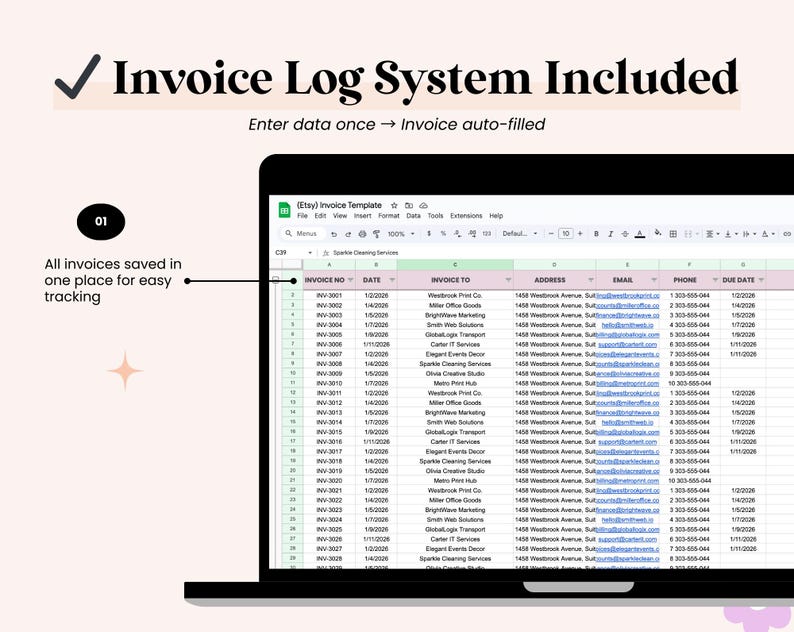Click the insert link icon
Screen dimensions: 794x632
tap(787, 233)
